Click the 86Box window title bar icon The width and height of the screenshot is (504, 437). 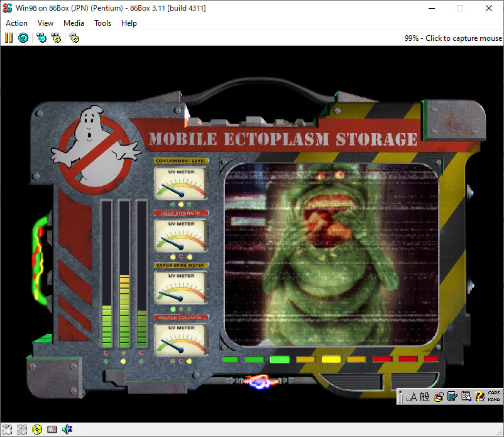7,8
